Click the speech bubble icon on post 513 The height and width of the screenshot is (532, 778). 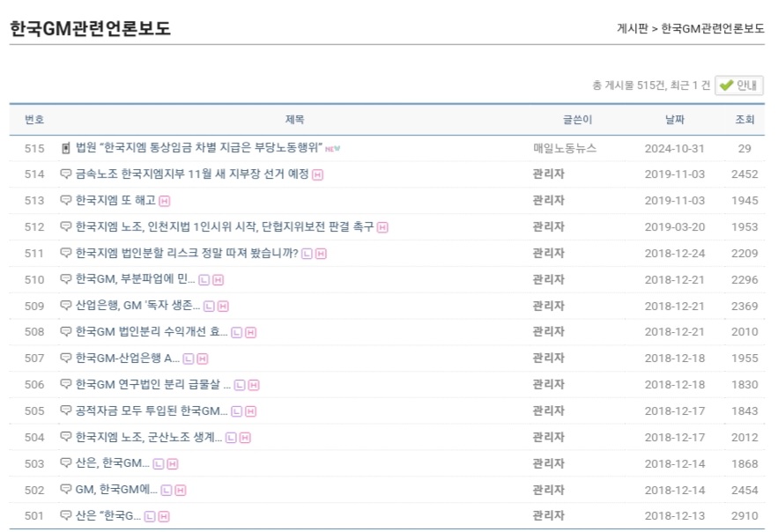[x=65, y=200]
